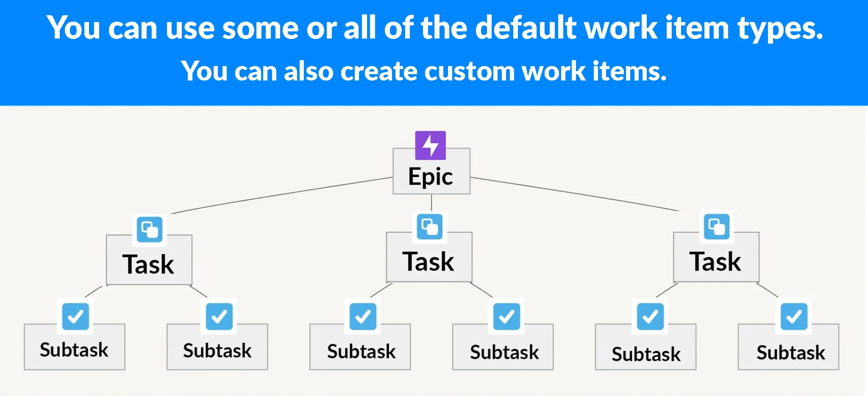Click the checkmark icon of the third Subtask
This screenshot has height=397, width=868.
[363, 316]
